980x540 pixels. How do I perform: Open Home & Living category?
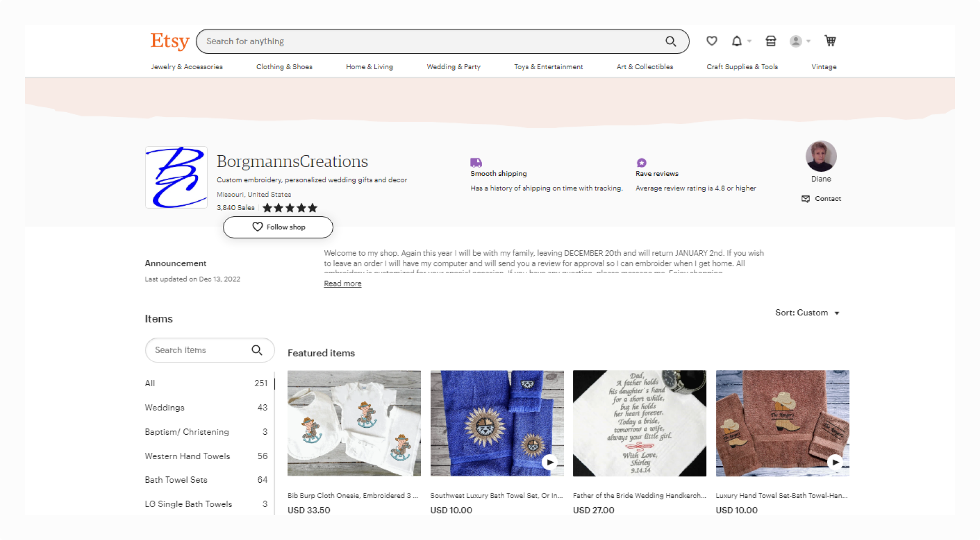(369, 67)
